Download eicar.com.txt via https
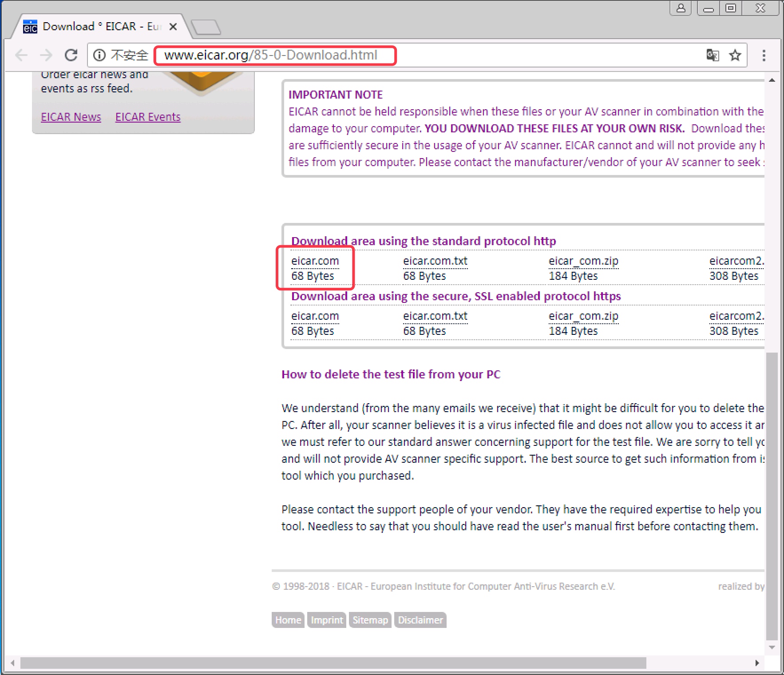The width and height of the screenshot is (784, 675). click(x=435, y=316)
